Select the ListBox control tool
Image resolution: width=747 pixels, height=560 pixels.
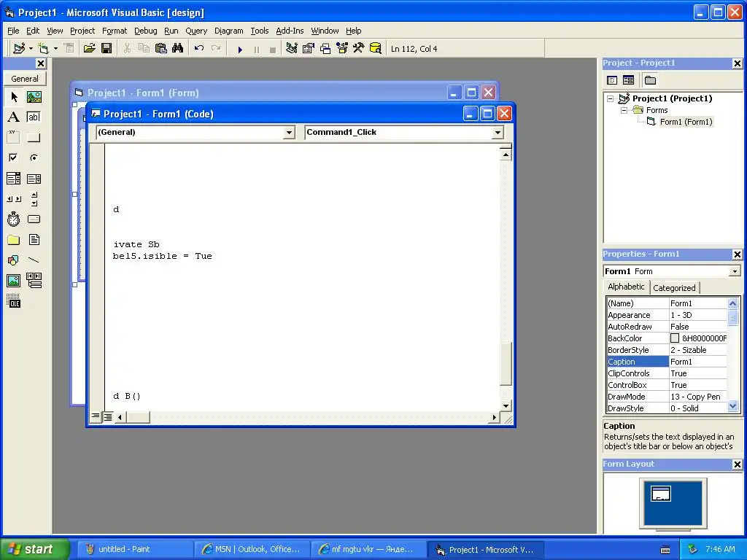34,179
